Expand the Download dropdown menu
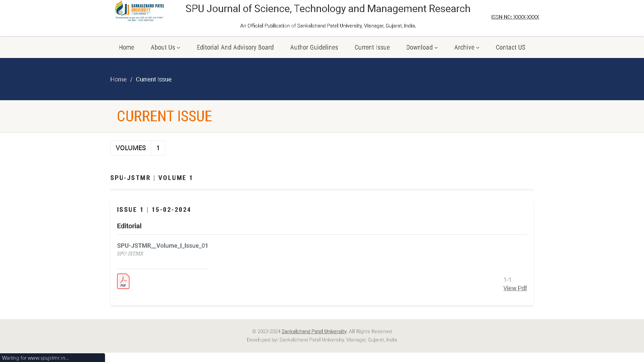Viewport: 644px width, 362px height. [422, 48]
